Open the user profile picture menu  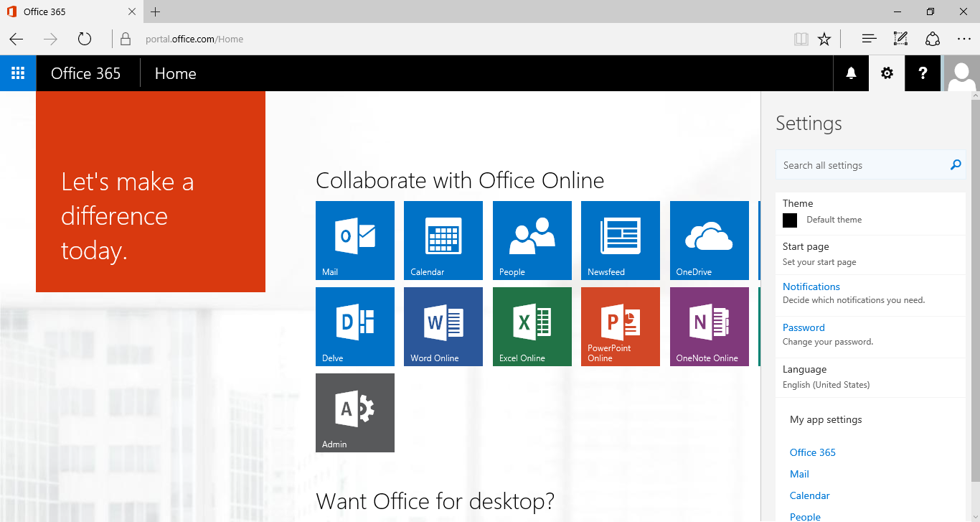(x=961, y=73)
